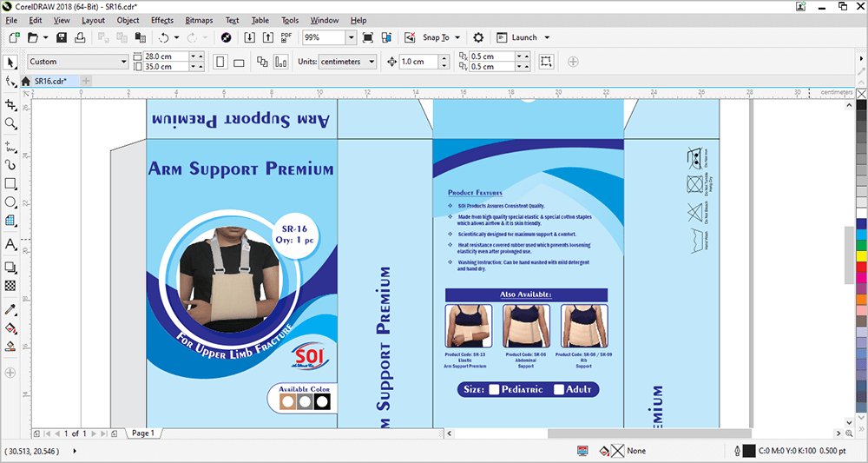Image resolution: width=868 pixels, height=463 pixels.
Task: Click the page width 28.0 cm field
Action: point(166,56)
